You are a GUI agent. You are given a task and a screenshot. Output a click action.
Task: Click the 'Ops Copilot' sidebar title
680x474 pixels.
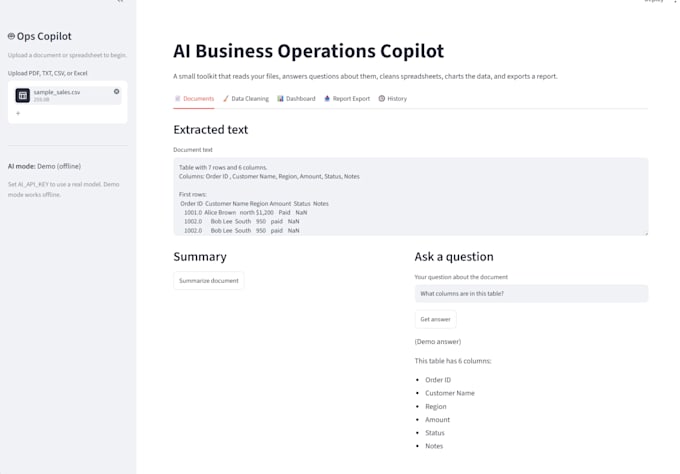pos(44,36)
